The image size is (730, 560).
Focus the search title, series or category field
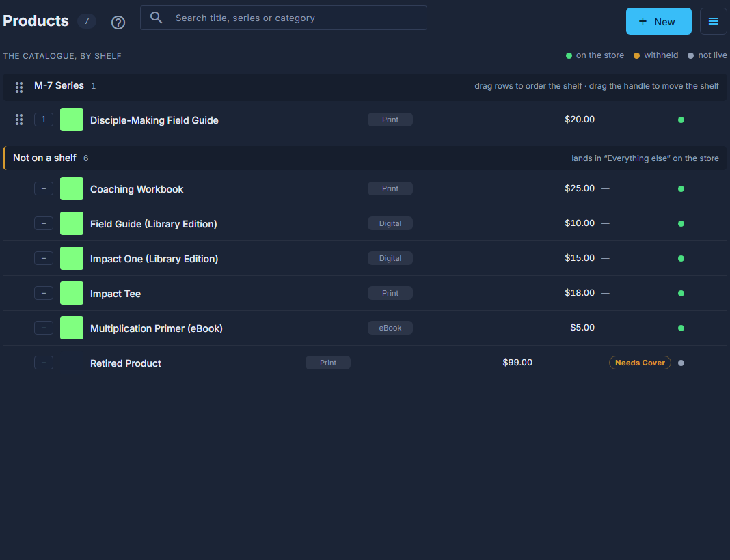point(284,18)
